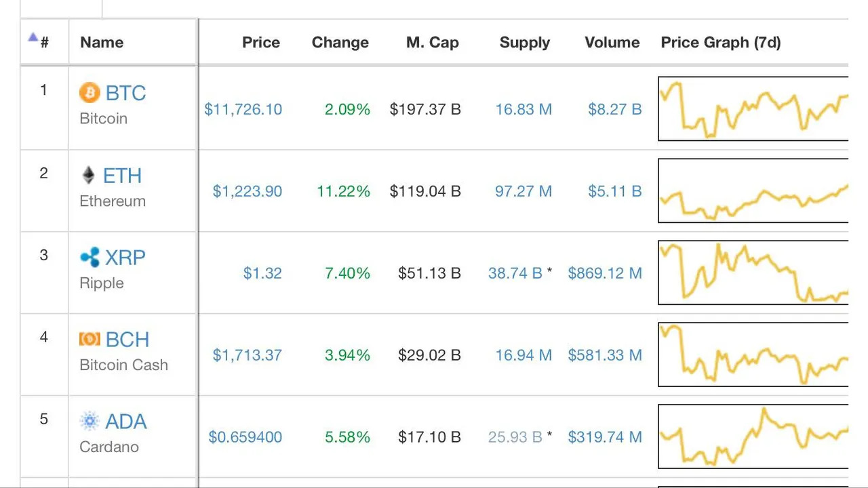
Task: Sort by Supply column header
Action: pos(525,42)
